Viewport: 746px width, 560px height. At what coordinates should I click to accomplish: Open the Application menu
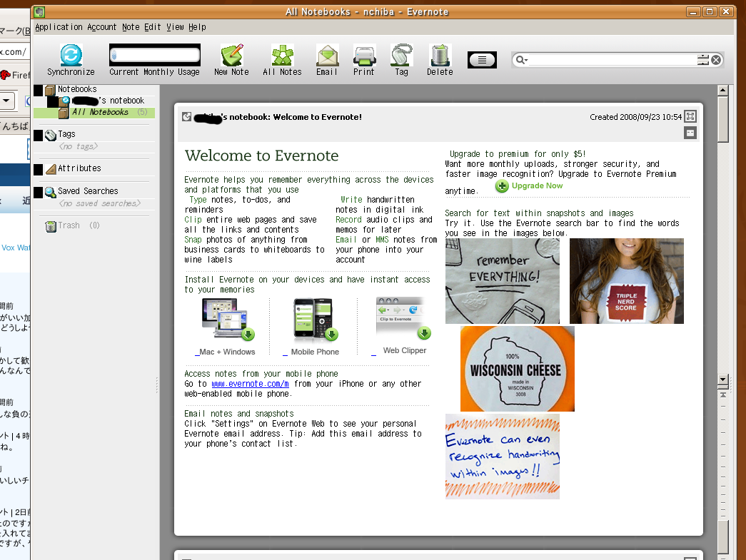pos(59,27)
